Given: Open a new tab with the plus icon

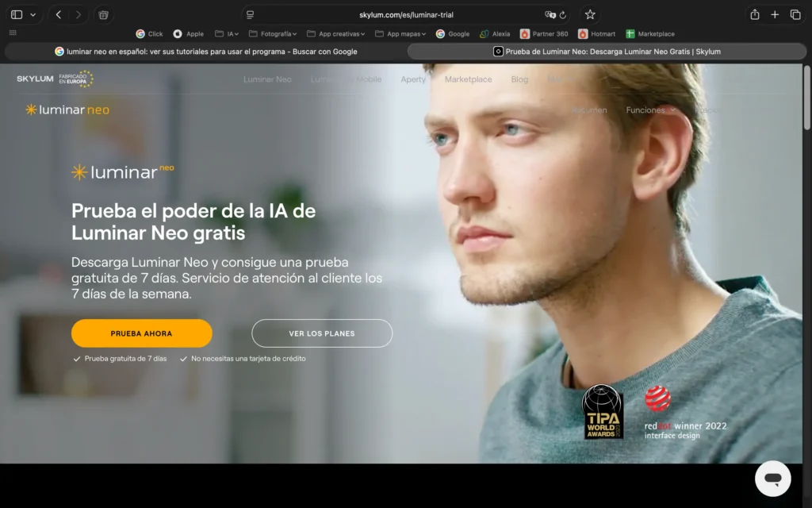Looking at the screenshot, I should [x=775, y=14].
